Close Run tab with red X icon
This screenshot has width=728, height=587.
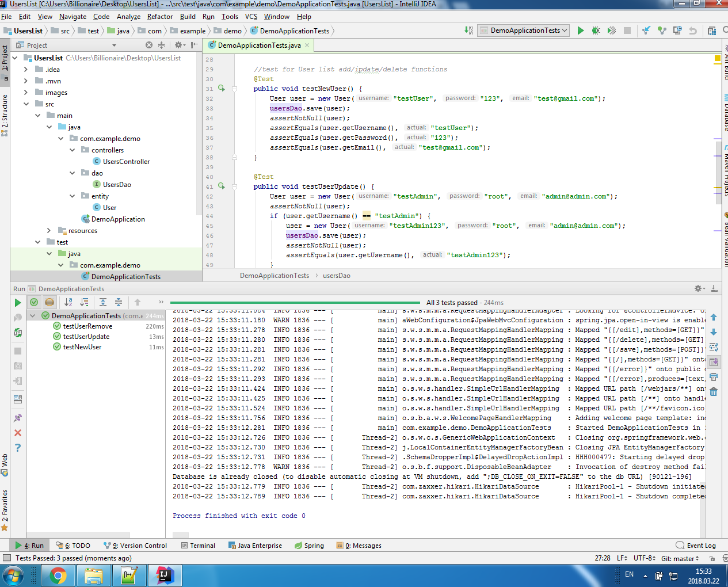18,433
